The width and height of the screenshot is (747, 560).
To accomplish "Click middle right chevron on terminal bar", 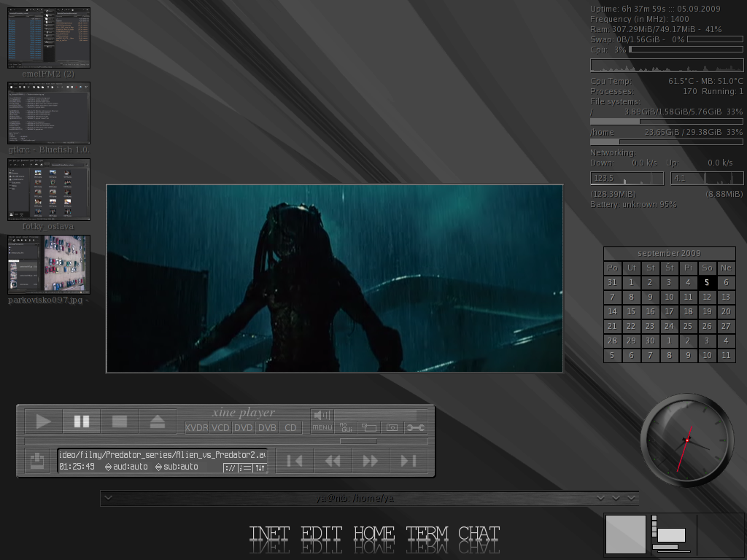I will pyautogui.click(x=616, y=498).
